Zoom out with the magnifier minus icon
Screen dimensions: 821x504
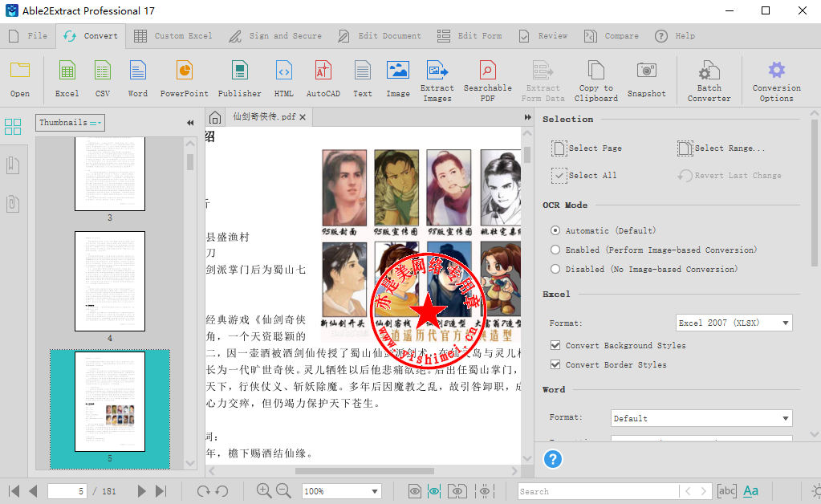click(x=283, y=491)
